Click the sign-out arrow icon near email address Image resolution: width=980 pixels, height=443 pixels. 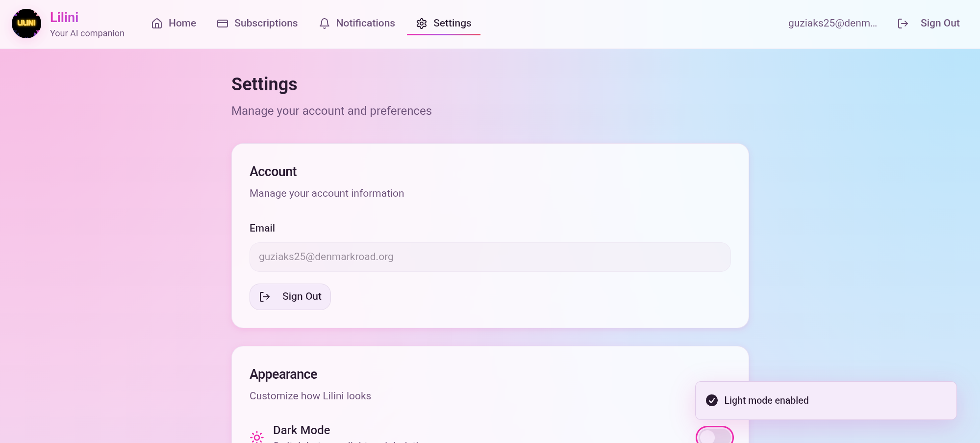[x=904, y=23]
